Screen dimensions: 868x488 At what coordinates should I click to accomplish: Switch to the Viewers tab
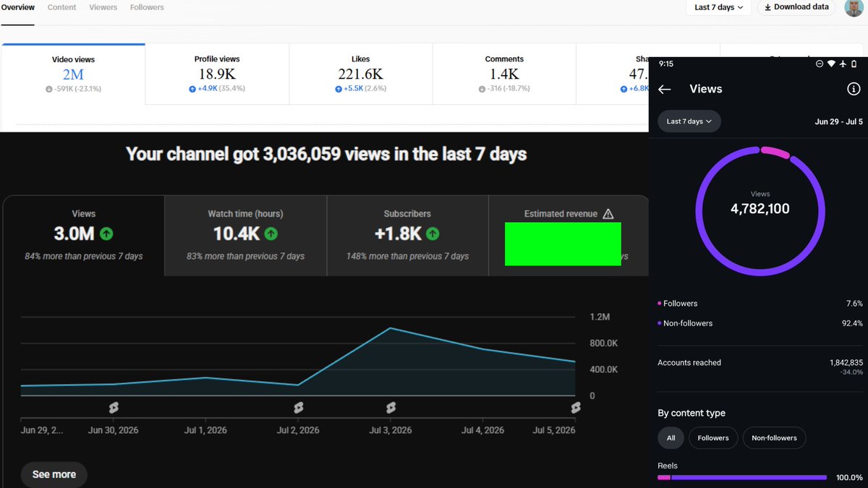coord(103,7)
